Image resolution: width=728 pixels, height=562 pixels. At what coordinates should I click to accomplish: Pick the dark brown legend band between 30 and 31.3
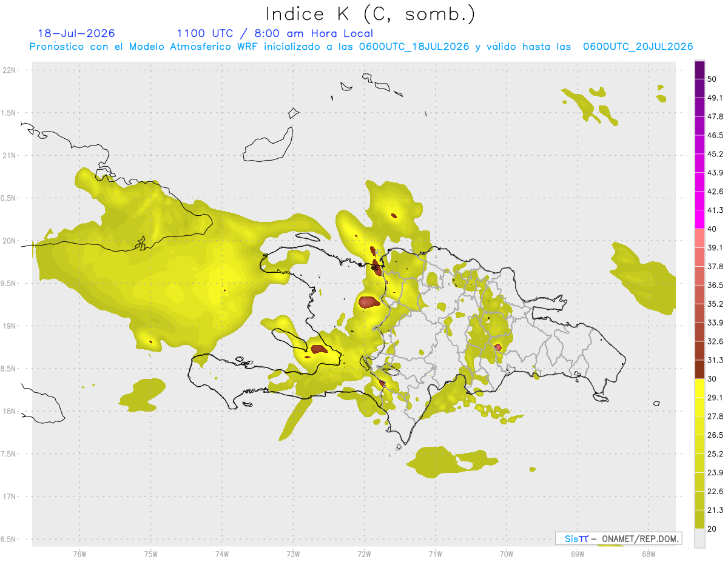click(x=699, y=369)
